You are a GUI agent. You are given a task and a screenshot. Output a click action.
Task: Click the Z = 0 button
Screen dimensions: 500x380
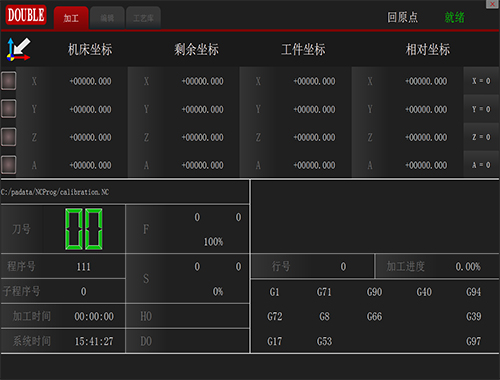tap(481, 137)
